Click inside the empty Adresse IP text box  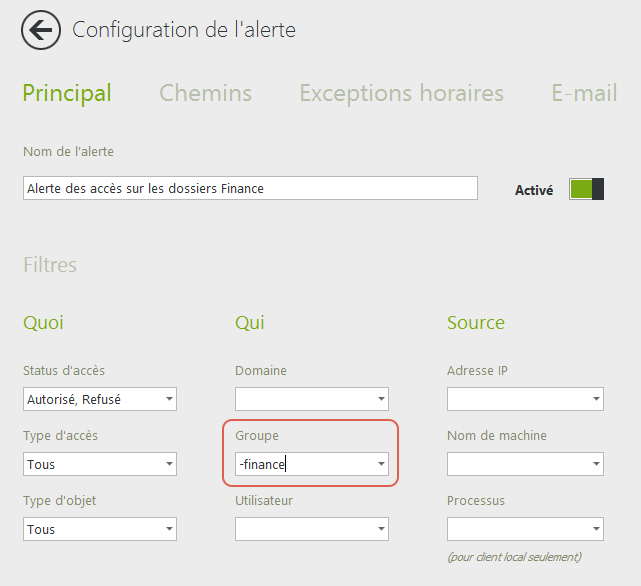click(x=515, y=400)
